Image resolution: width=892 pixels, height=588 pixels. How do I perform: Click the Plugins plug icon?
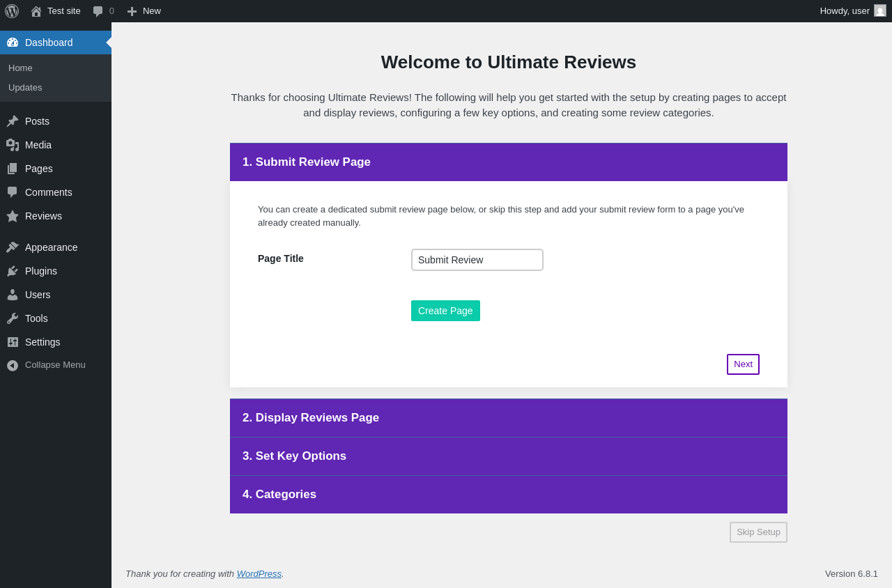point(13,271)
